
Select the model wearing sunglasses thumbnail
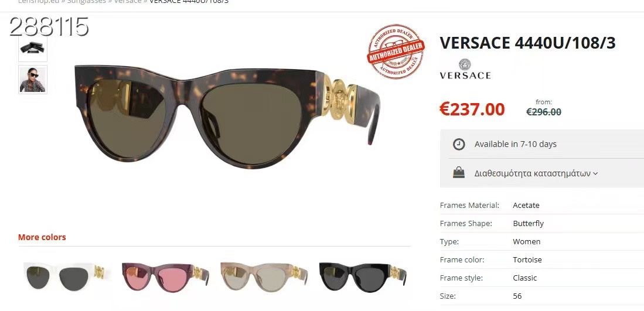coord(33,79)
